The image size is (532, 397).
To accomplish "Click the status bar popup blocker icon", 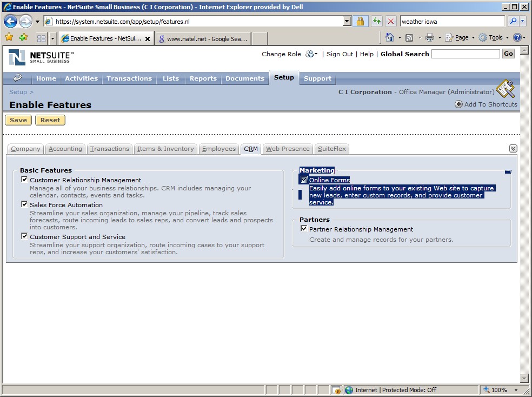I will (x=336, y=390).
